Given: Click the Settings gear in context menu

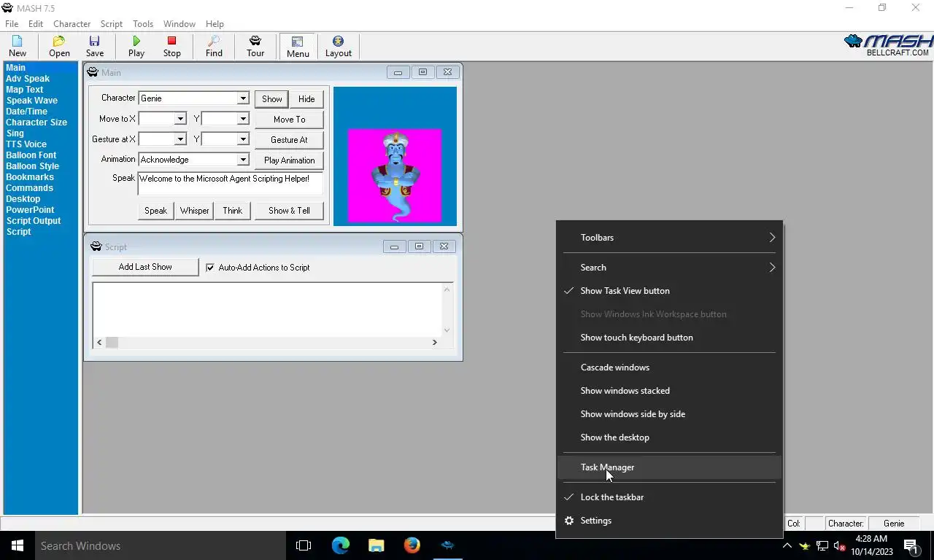Looking at the screenshot, I should [x=569, y=521].
